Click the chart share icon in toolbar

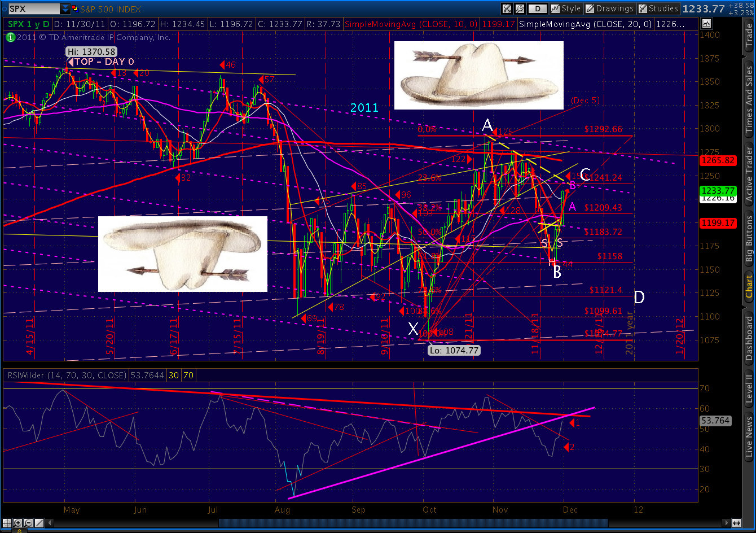tap(507, 8)
